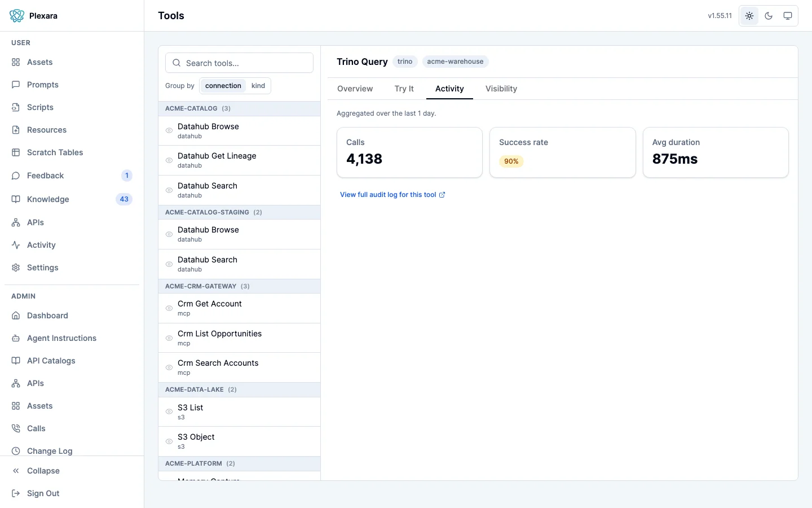Image resolution: width=812 pixels, height=508 pixels.
Task: Click the ACME-CRM-GATEWAY group header
Action: (x=239, y=286)
